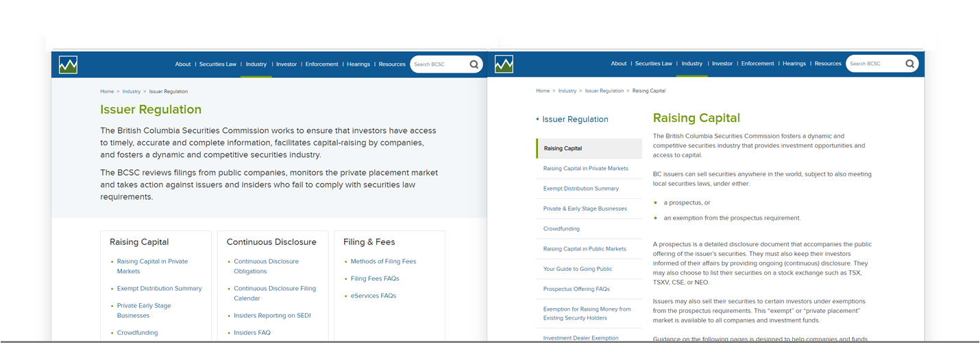Screen dimensions: 980x343
Task: Click Continuous Disclosure card heading
Action: pos(271,242)
